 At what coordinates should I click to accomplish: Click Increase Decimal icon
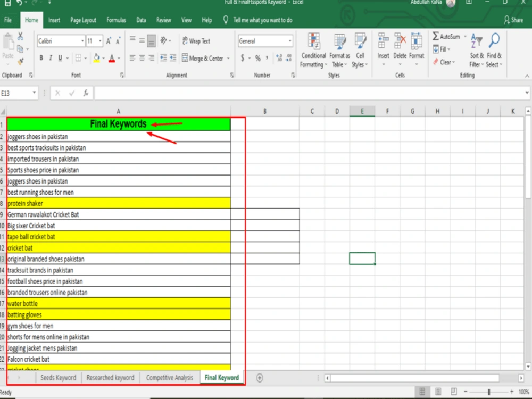pyautogui.click(x=279, y=58)
